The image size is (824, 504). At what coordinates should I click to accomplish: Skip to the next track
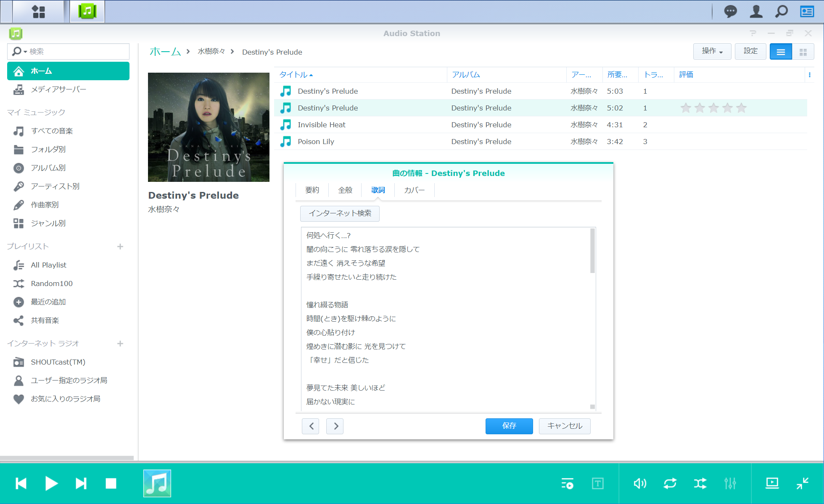pyautogui.click(x=81, y=483)
